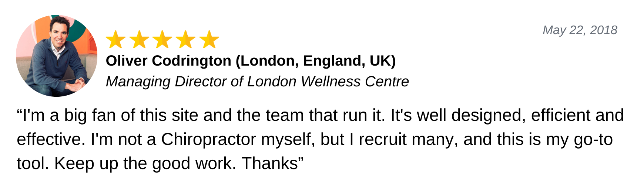
Task: Select the second gold rating star
Action: (x=139, y=40)
